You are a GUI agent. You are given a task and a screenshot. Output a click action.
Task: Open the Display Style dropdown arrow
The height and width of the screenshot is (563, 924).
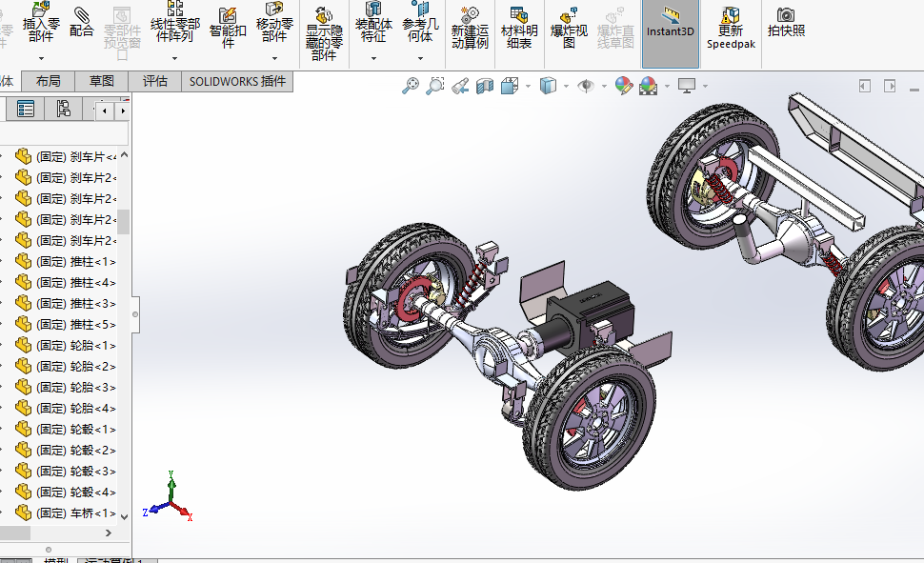click(566, 87)
